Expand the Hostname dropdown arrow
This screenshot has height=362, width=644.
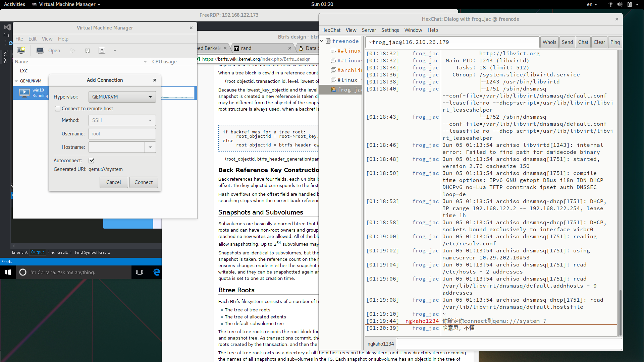pyautogui.click(x=150, y=147)
